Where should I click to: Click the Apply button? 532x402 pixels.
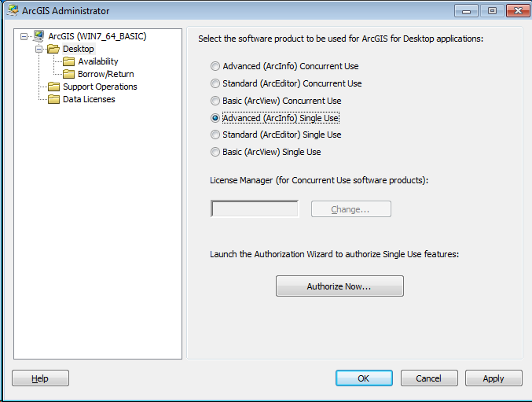tap(493, 378)
